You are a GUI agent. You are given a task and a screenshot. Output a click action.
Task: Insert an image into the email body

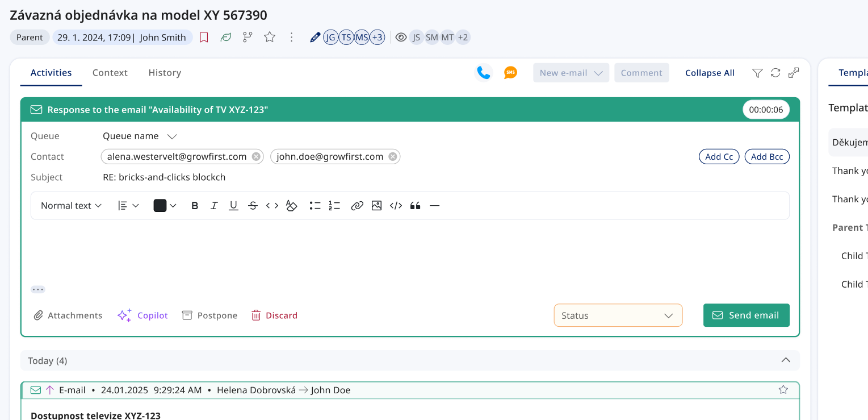click(x=376, y=205)
